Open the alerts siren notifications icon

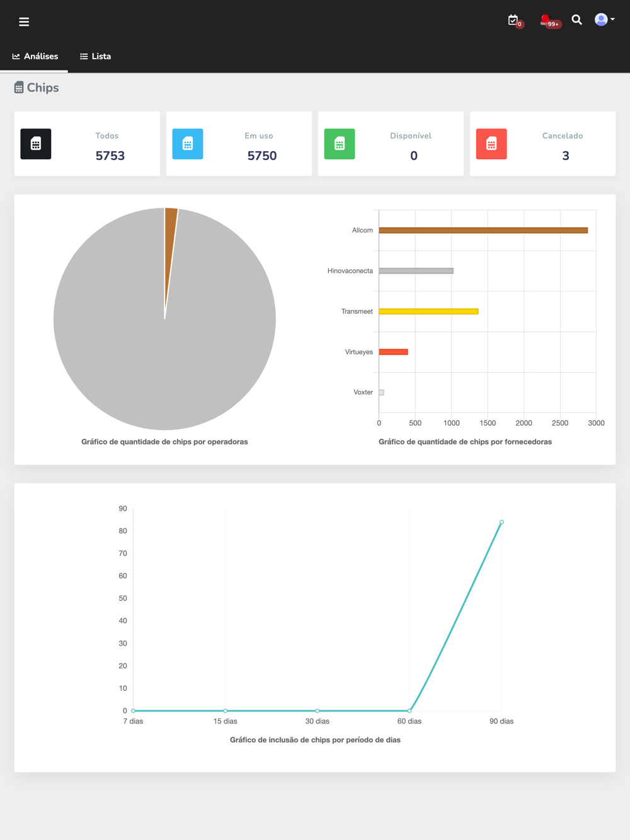546,20
